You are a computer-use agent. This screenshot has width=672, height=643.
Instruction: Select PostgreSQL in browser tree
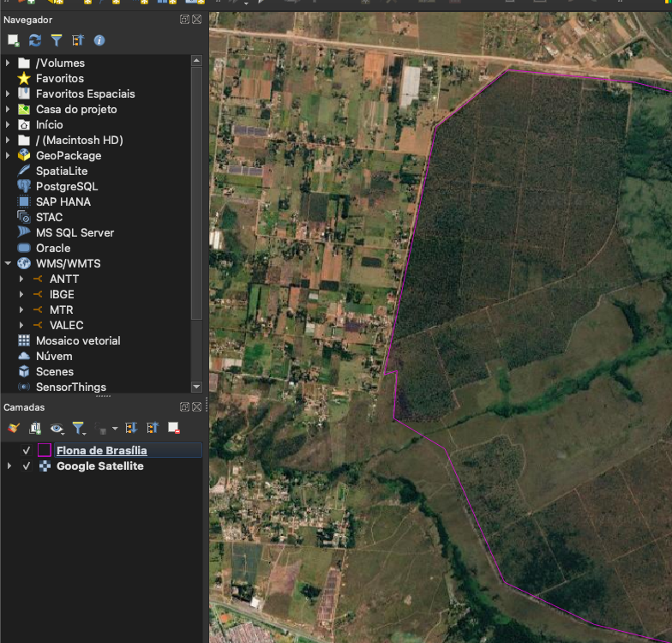[x=67, y=187]
